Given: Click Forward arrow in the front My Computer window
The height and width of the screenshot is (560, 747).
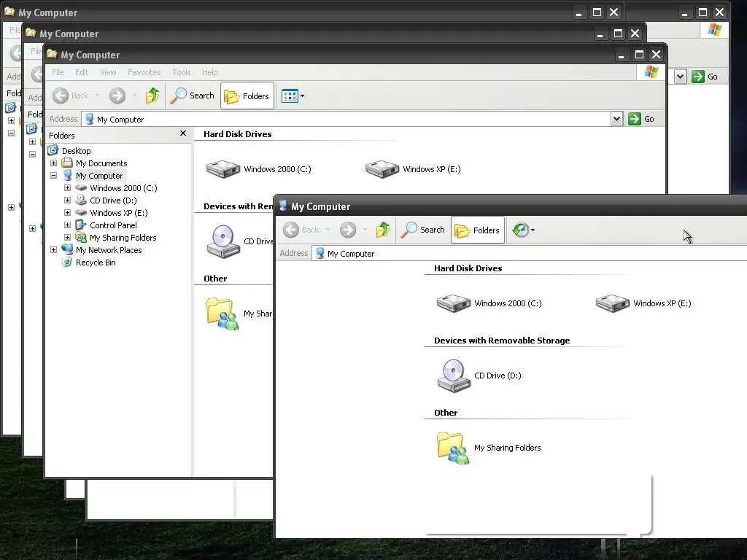Looking at the screenshot, I should [348, 230].
